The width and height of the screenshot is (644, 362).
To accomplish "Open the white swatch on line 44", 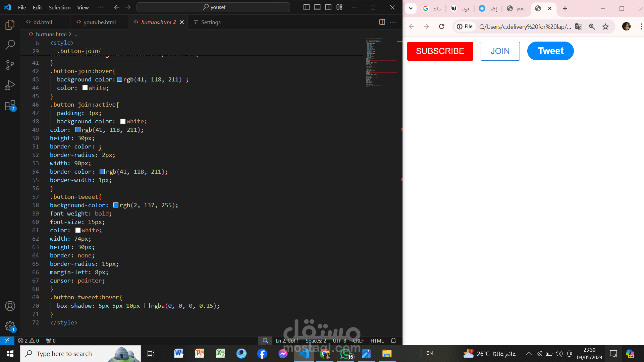I will [85, 88].
